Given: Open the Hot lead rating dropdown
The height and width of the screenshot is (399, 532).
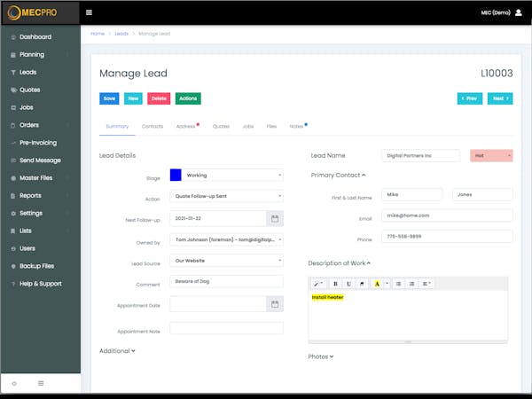Looking at the screenshot, I should [x=491, y=155].
